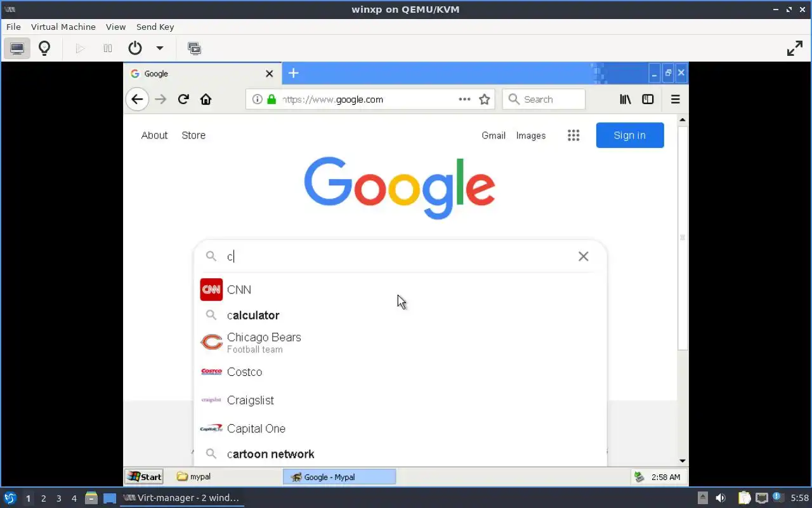Open host volume speaker icon
The width and height of the screenshot is (812, 508).
[721, 498]
